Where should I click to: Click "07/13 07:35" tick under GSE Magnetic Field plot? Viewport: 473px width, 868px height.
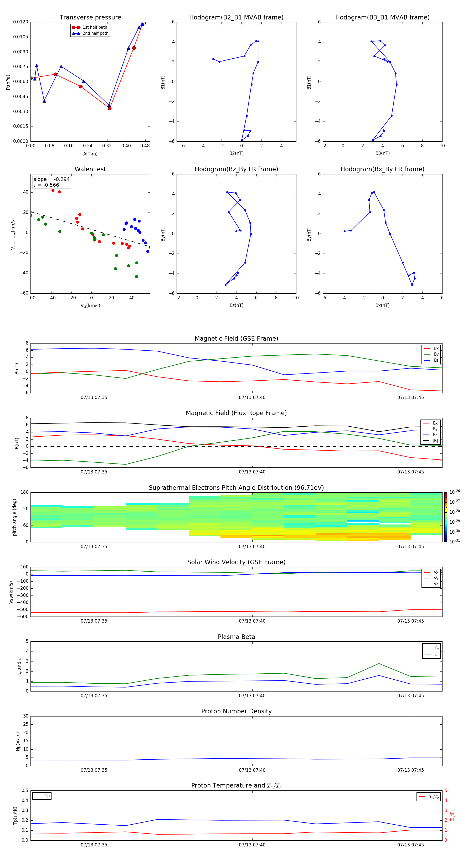94,398
